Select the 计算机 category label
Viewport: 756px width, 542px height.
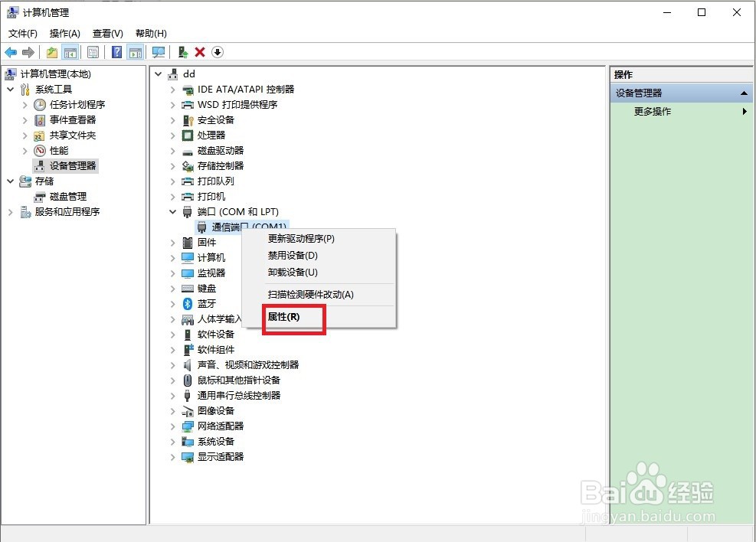pos(211,258)
